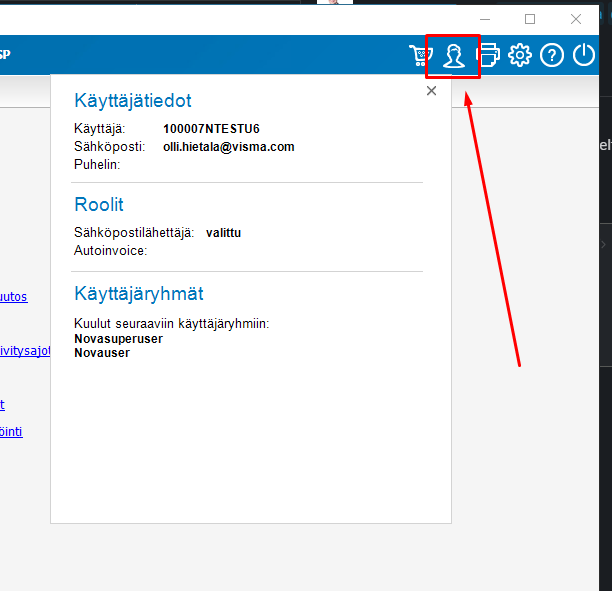Click the Käyttäjäryhmät heading

point(139,294)
